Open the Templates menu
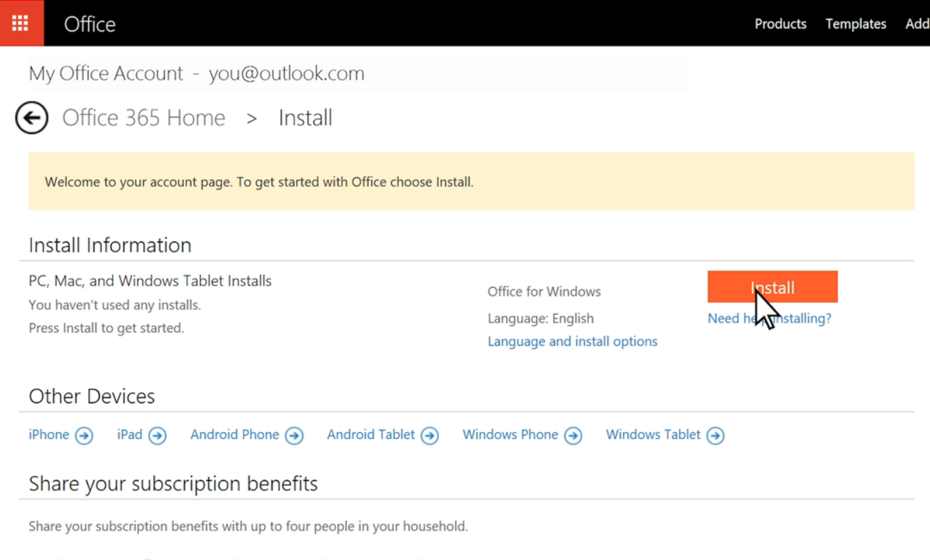The height and width of the screenshot is (560, 930). pos(855,24)
